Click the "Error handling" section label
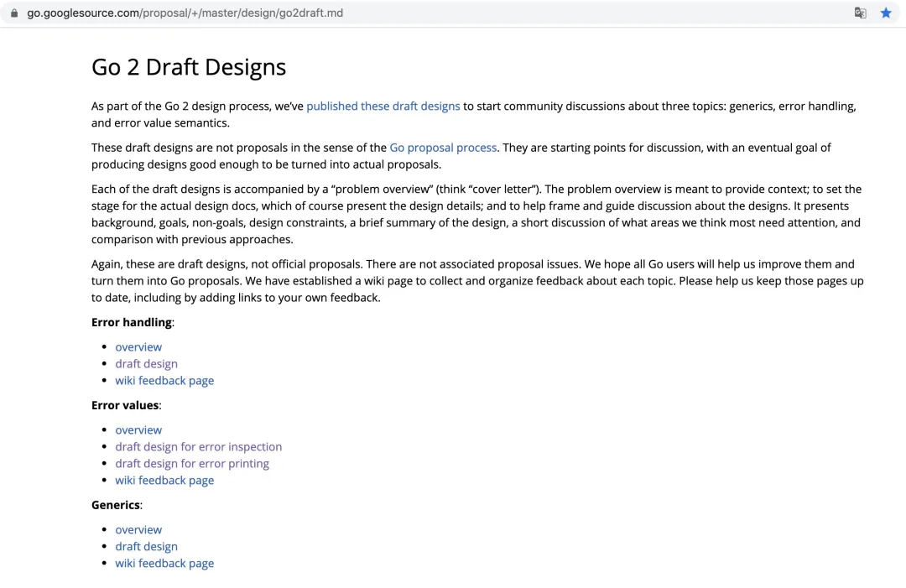 [132, 322]
